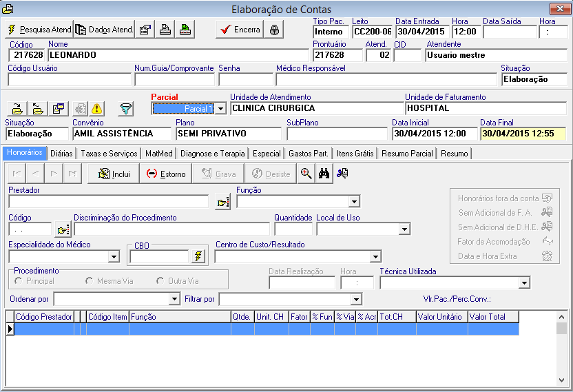The image size is (573, 392).
Task: Toggle Sem Adicional de D.H.E.
Action: [x=505, y=227]
